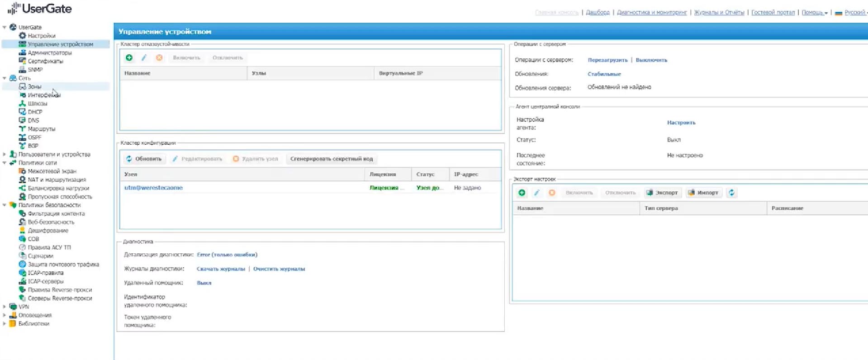Open the Помощь dropdown menu
Viewport: 868px width, 360px height.
click(814, 13)
